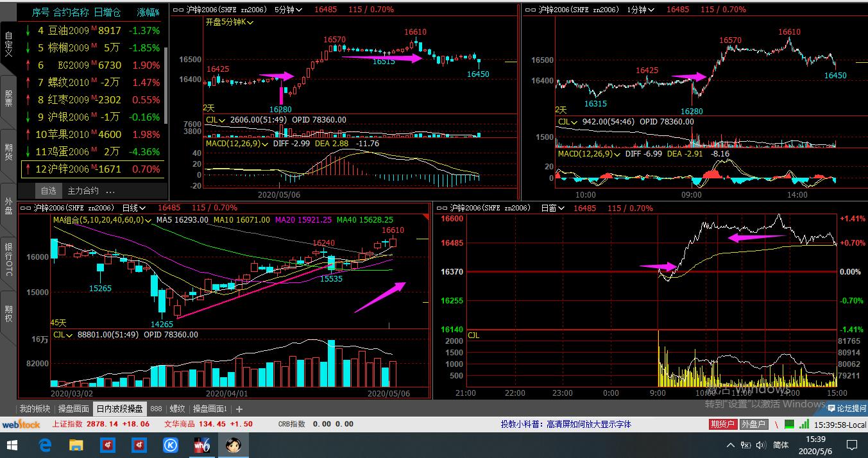Switch to 螺纹 page tab

coord(178,409)
